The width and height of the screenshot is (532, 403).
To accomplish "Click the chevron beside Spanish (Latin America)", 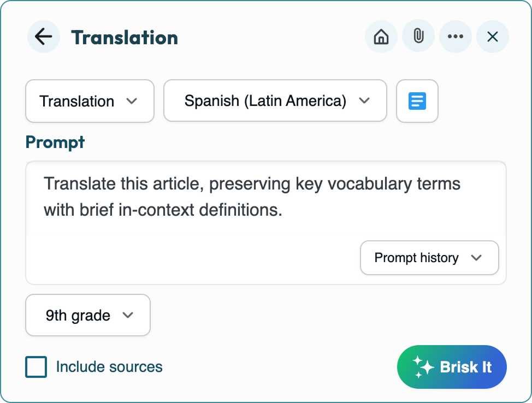I will point(364,101).
